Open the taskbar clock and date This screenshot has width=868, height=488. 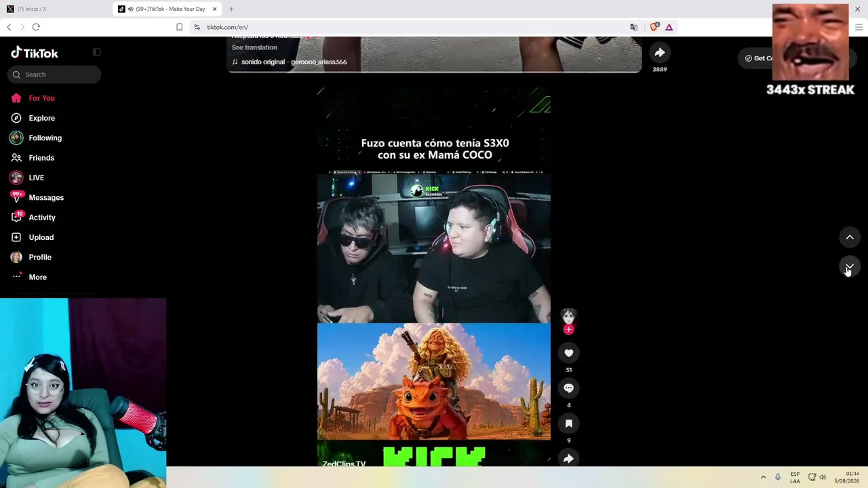847,477
